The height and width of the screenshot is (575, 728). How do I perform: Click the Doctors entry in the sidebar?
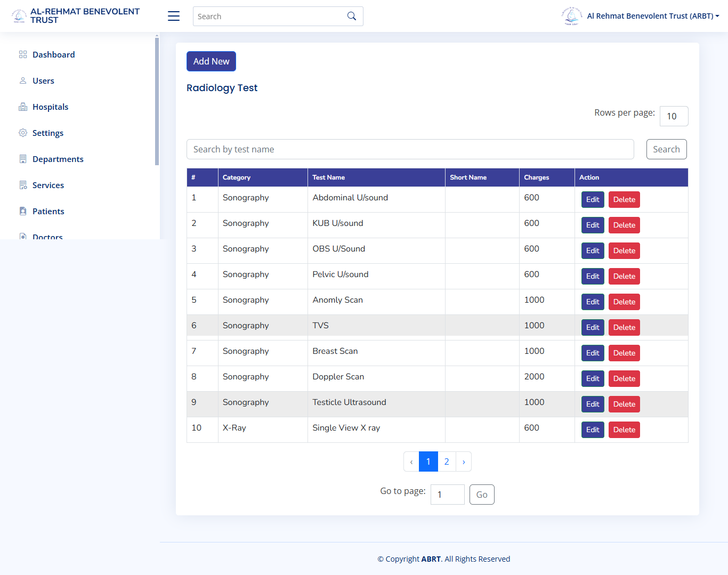pos(48,236)
